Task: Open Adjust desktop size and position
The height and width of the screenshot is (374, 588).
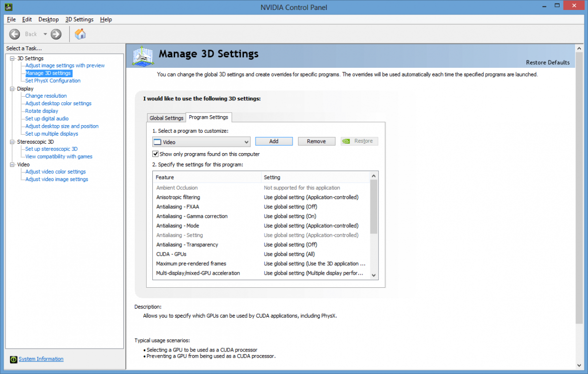Action: pyautogui.click(x=62, y=126)
